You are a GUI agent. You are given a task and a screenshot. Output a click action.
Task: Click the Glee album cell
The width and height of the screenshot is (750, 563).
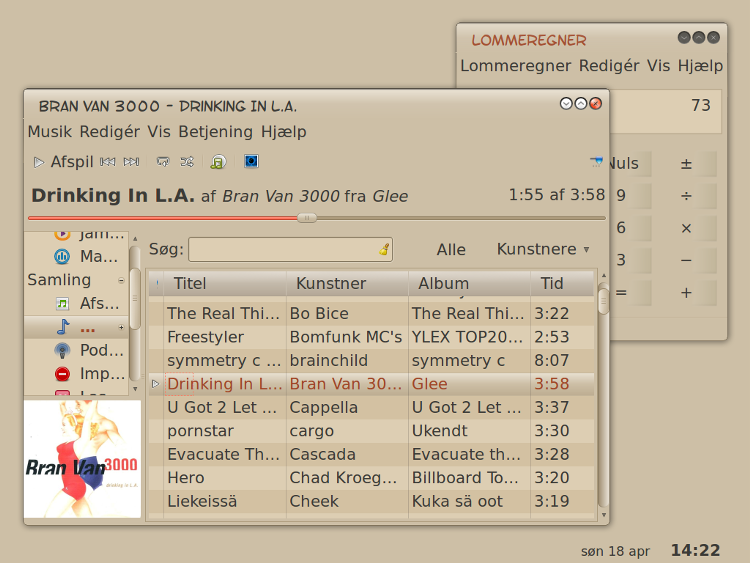(x=469, y=384)
